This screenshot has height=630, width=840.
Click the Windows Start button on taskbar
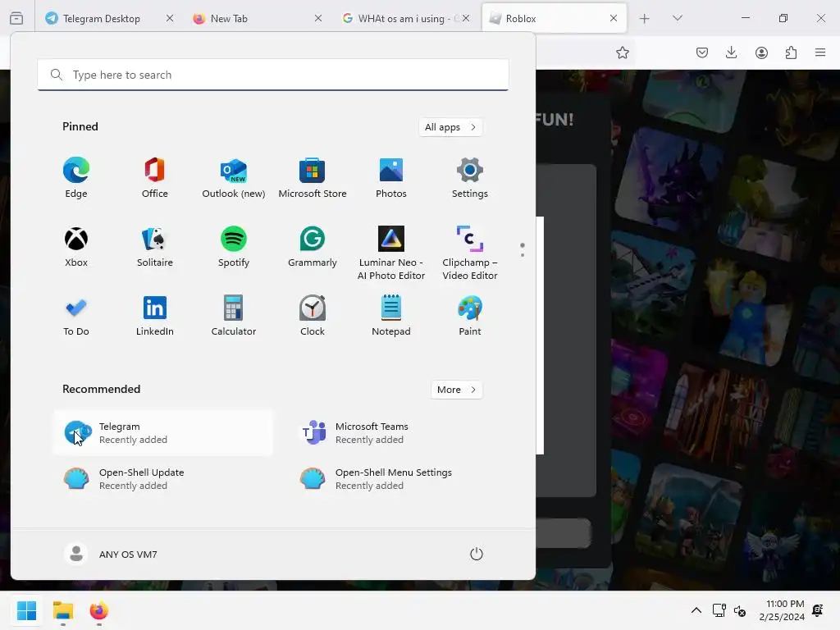click(x=26, y=610)
